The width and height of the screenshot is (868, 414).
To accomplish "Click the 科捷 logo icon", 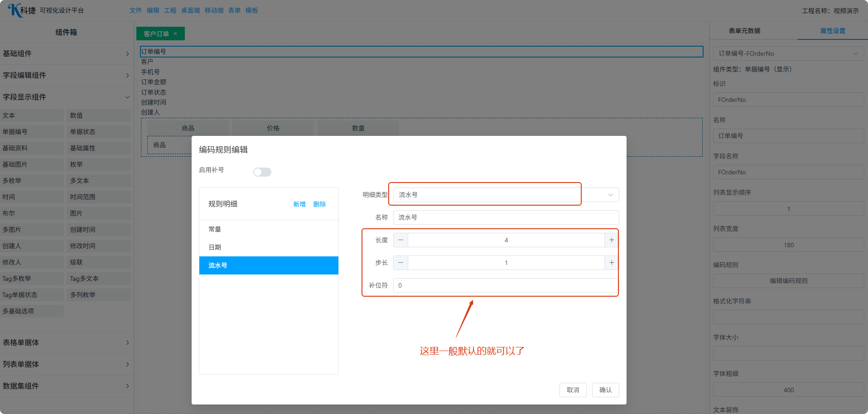I will click(15, 10).
